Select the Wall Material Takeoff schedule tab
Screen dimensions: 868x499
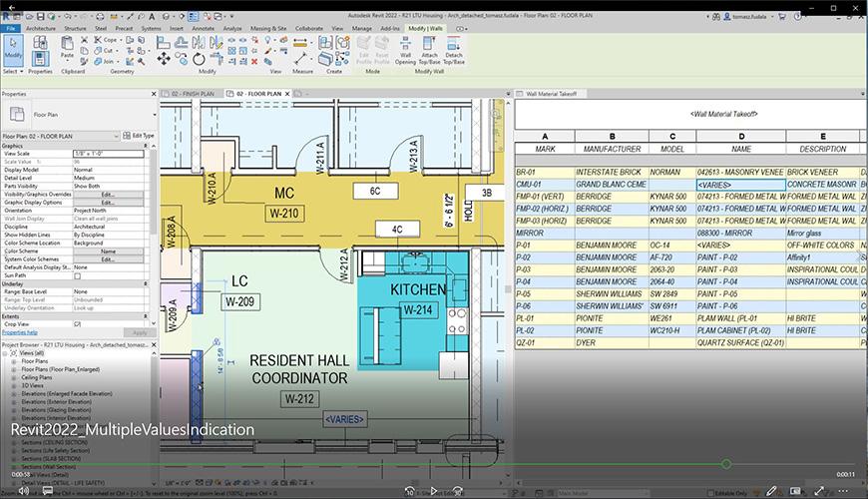click(x=551, y=94)
